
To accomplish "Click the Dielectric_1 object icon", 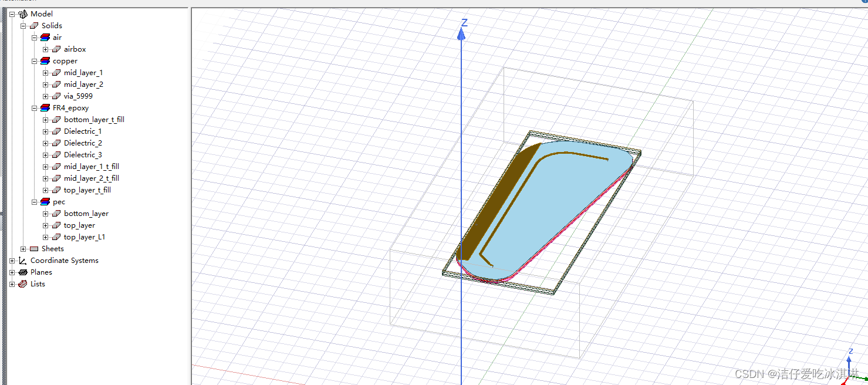I will click(56, 131).
